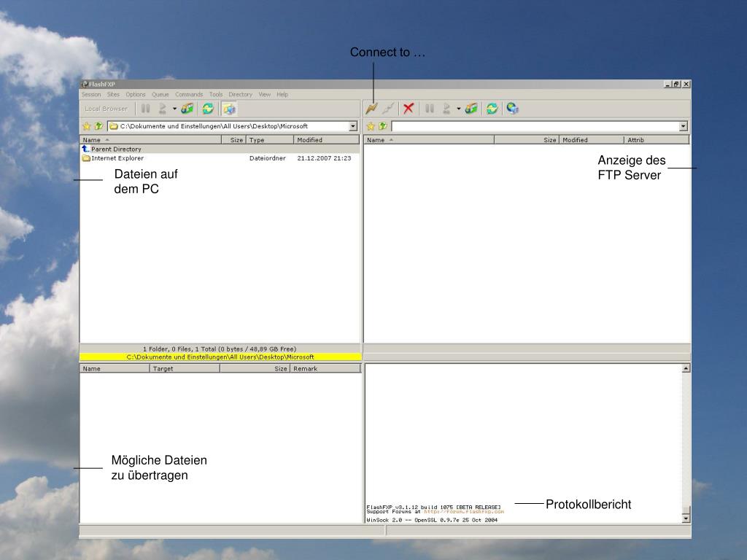Click the right pane up-folder icon
Image resolution: width=747 pixels, height=560 pixels.
pyautogui.click(x=382, y=126)
